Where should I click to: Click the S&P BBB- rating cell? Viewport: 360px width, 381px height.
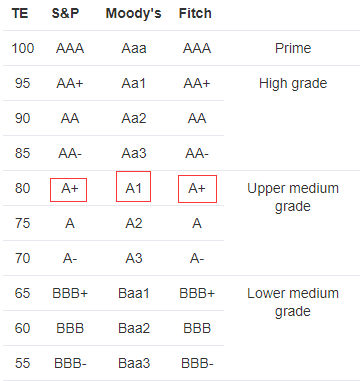click(x=70, y=363)
